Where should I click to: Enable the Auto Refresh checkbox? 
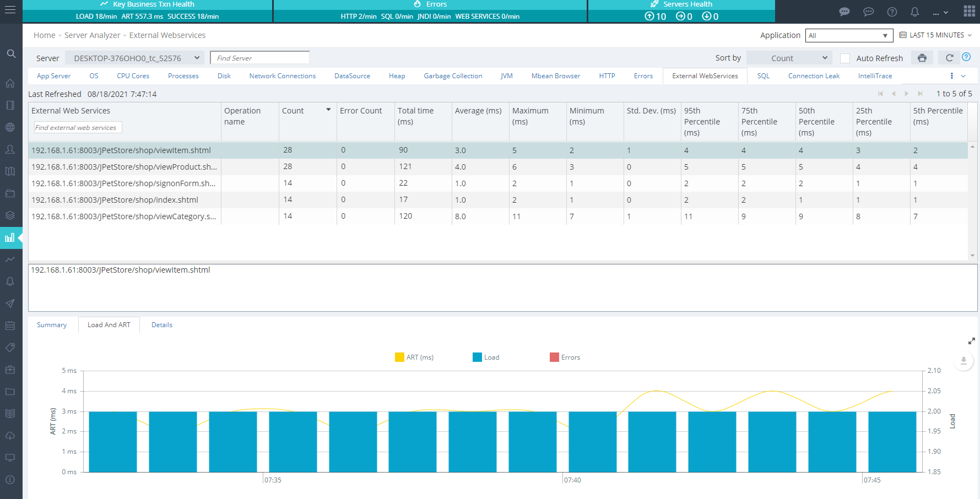pos(845,58)
